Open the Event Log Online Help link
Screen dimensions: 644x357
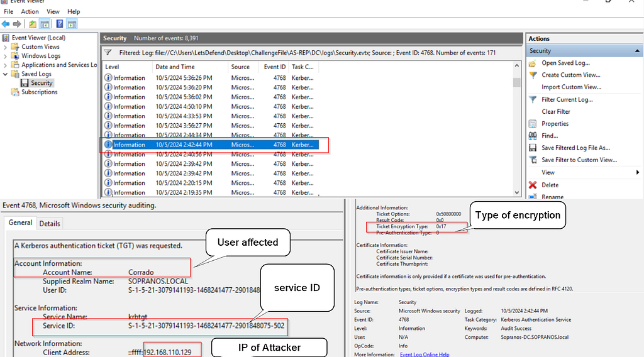pos(425,354)
